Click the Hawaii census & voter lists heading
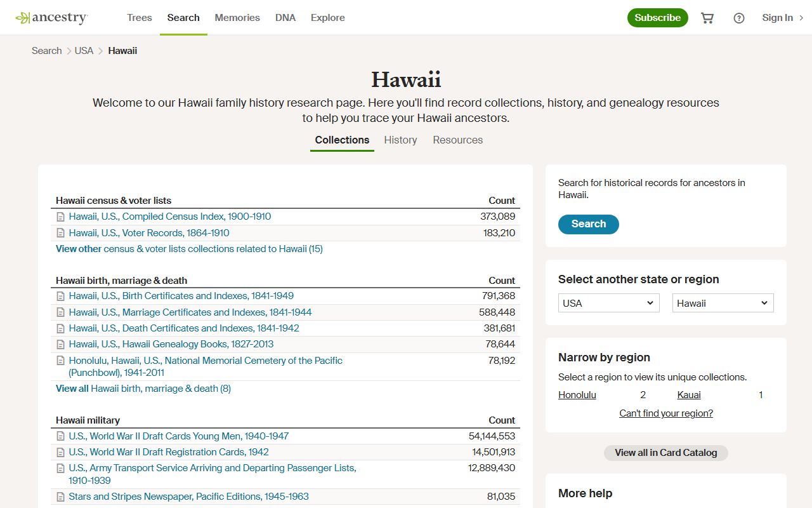Viewport: 812px width, 508px height. point(114,201)
